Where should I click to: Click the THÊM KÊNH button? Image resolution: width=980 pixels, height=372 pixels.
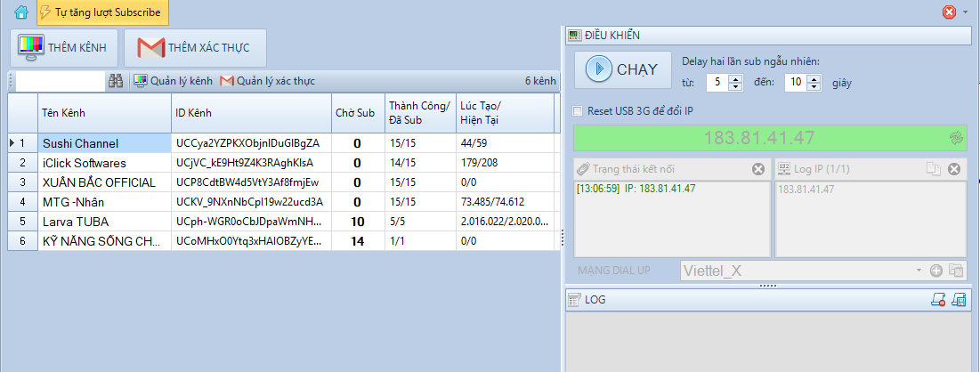(x=62, y=47)
